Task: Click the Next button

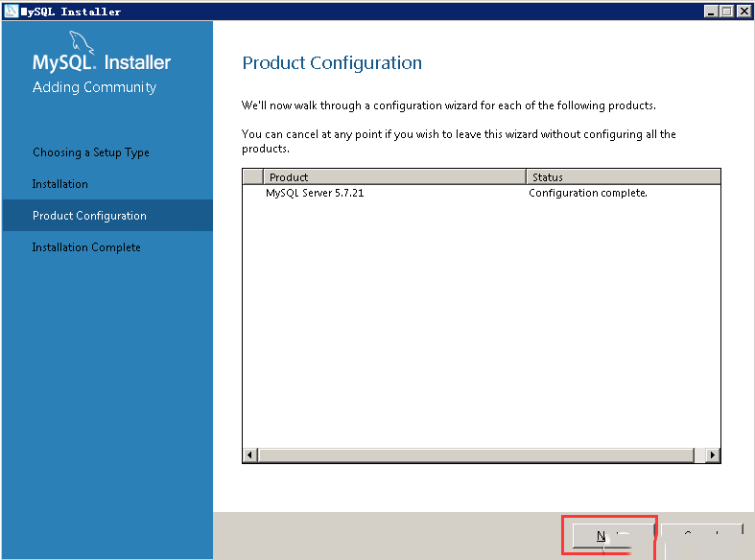Action: coord(612,535)
